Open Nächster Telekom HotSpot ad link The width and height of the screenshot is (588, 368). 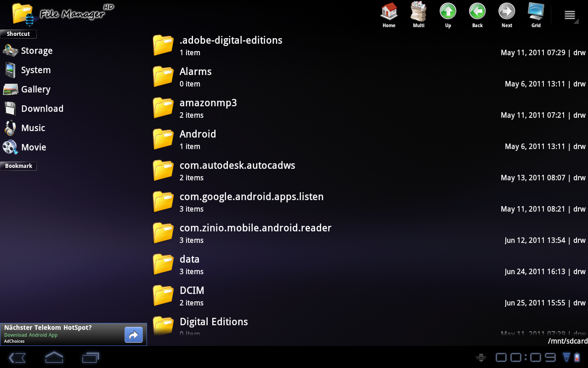pos(48,328)
